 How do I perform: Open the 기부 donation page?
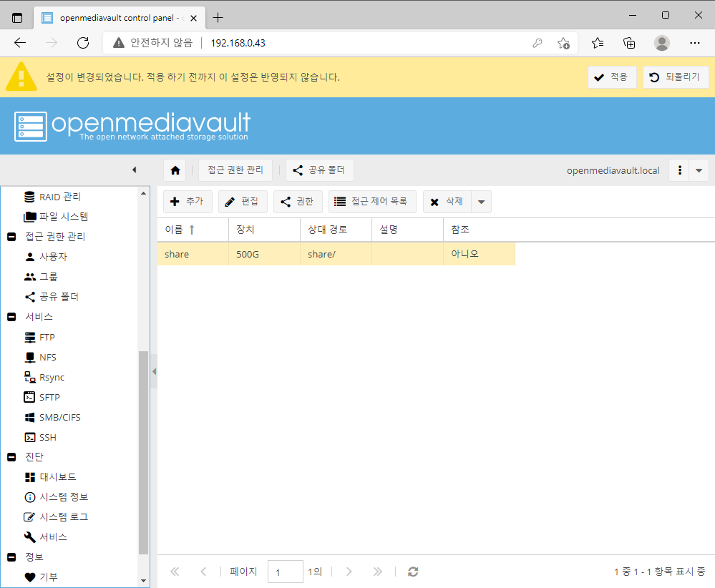click(41, 577)
